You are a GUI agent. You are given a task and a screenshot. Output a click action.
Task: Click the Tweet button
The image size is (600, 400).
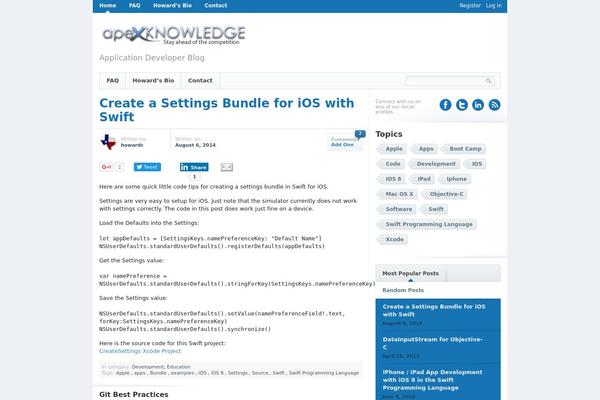click(147, 167)
